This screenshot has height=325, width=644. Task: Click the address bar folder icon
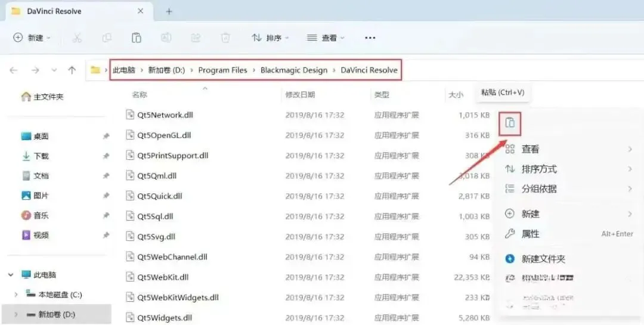coord(95,70)
